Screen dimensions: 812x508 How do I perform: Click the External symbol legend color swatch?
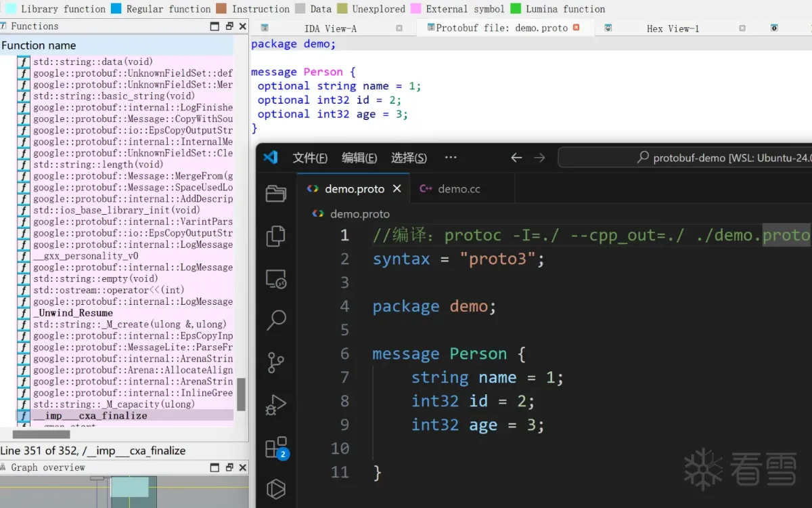[415, 9]
